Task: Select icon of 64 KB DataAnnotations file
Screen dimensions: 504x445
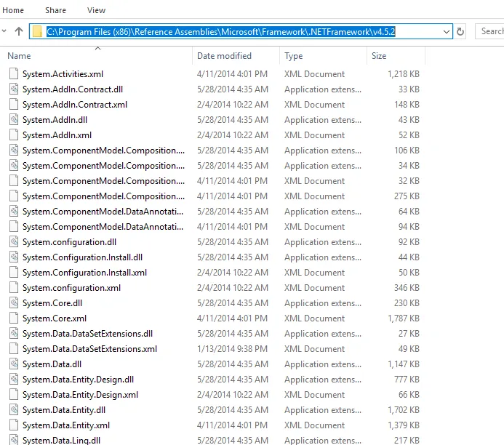Action: (x=14, y=211)
